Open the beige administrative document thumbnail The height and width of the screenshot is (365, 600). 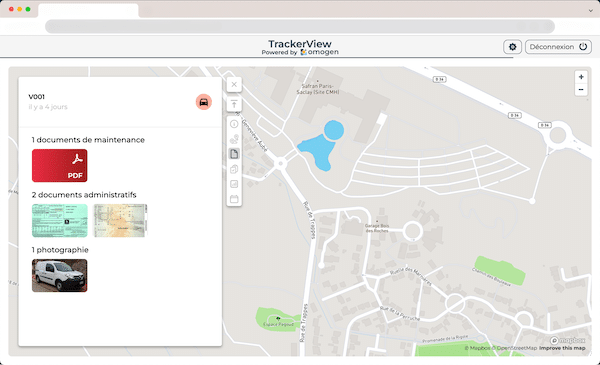tap(121, 221)
